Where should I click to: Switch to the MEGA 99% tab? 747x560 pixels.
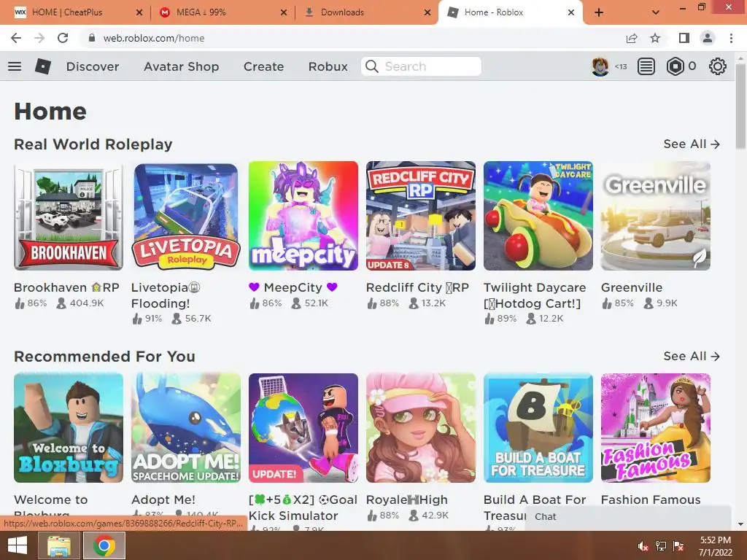coord(201,12)
